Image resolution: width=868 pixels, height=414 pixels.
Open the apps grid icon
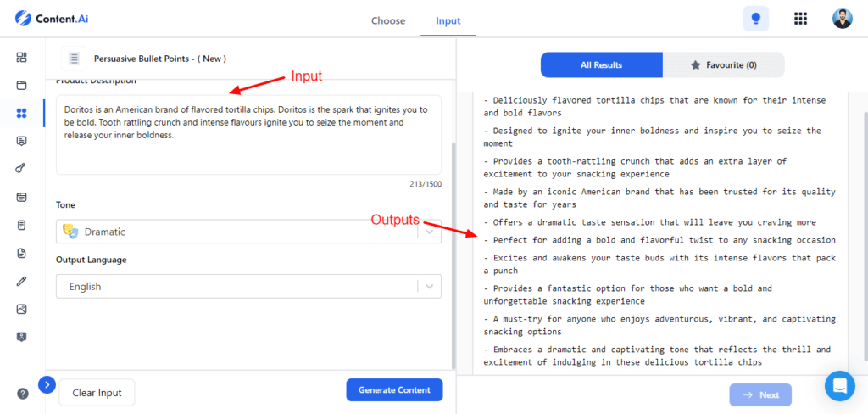[x=800, y=19]
